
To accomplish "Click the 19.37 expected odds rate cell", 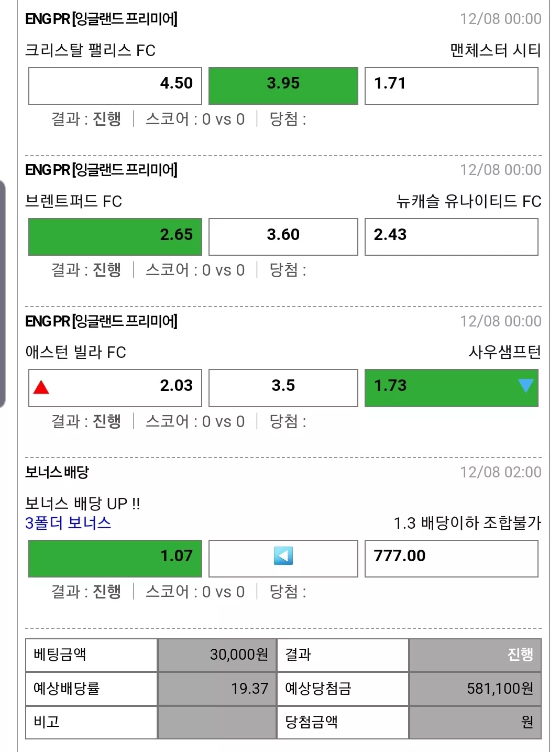I will 217,689.
